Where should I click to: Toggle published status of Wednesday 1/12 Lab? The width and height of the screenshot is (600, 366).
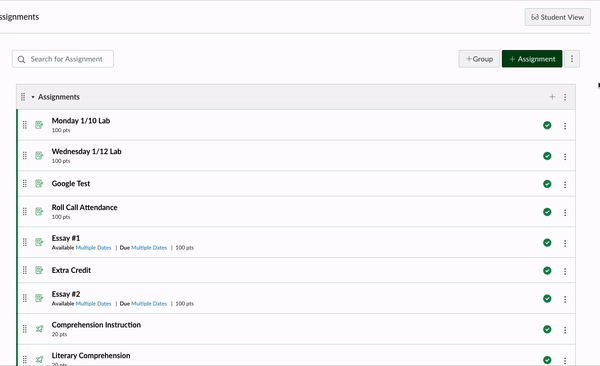[x=547, y=156]
